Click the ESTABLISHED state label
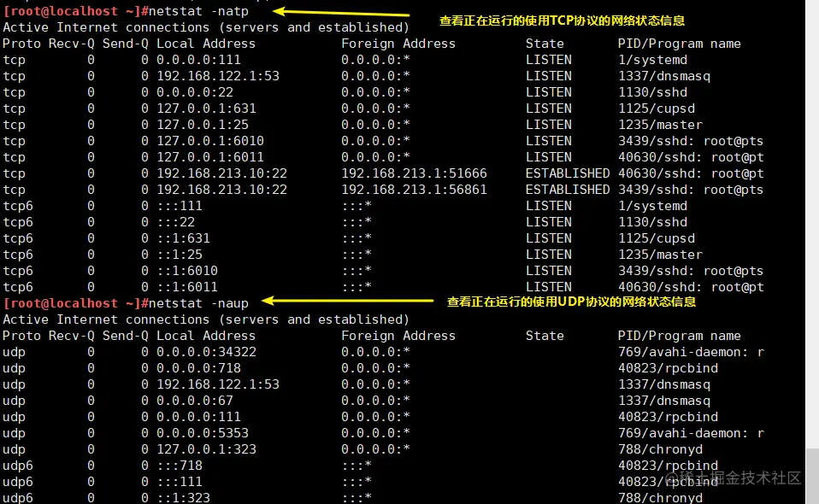Screen dimensions: 819x504 [x=567, y=173]
